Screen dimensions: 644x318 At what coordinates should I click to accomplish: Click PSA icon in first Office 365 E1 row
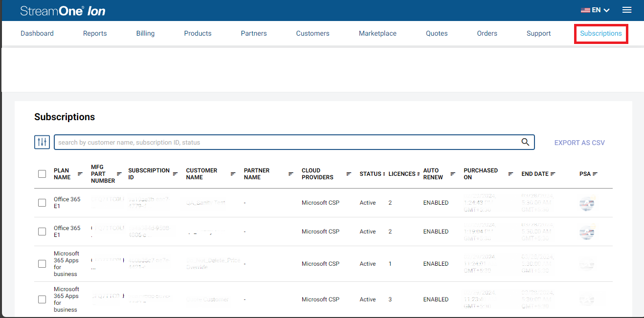[x=587, y=203]
